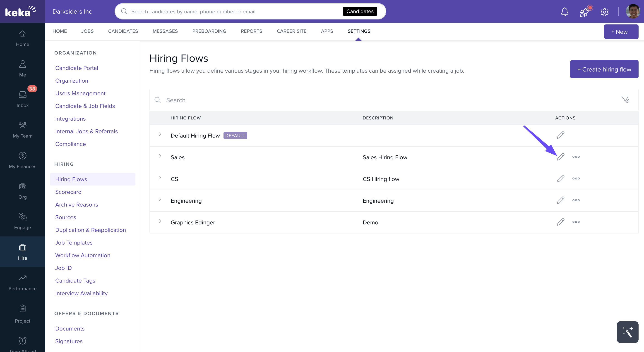Expand the Sales hiring flow row

160,156
